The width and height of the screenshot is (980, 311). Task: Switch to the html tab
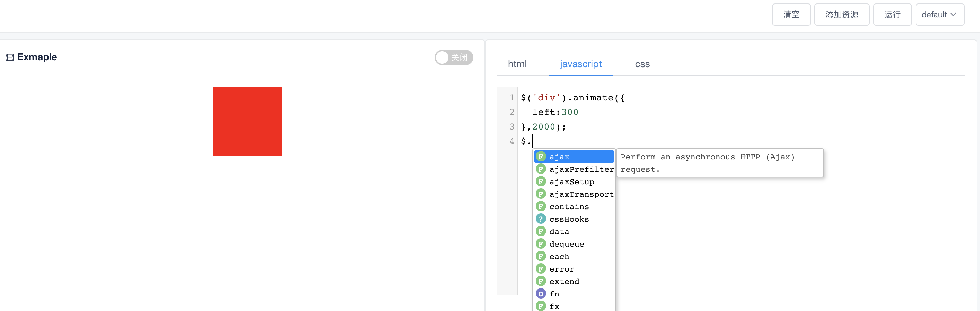(517, 64)
